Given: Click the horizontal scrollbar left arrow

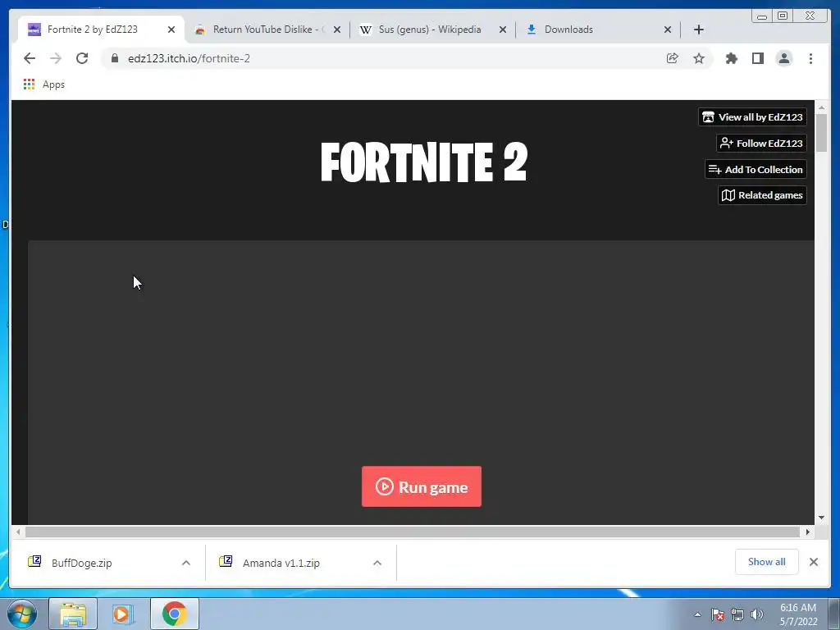Looking at the screenshot, I should coord(18,532).
